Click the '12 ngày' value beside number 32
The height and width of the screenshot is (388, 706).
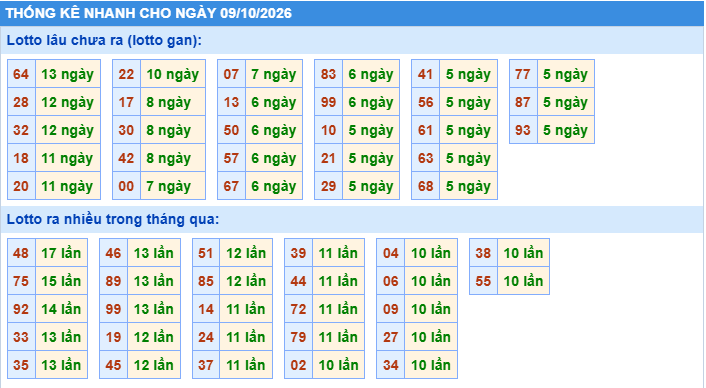pos(68,130)
